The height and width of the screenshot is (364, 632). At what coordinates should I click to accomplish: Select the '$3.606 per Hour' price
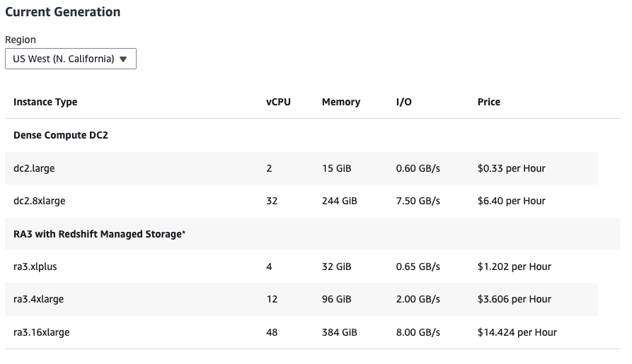coord(515,299)
